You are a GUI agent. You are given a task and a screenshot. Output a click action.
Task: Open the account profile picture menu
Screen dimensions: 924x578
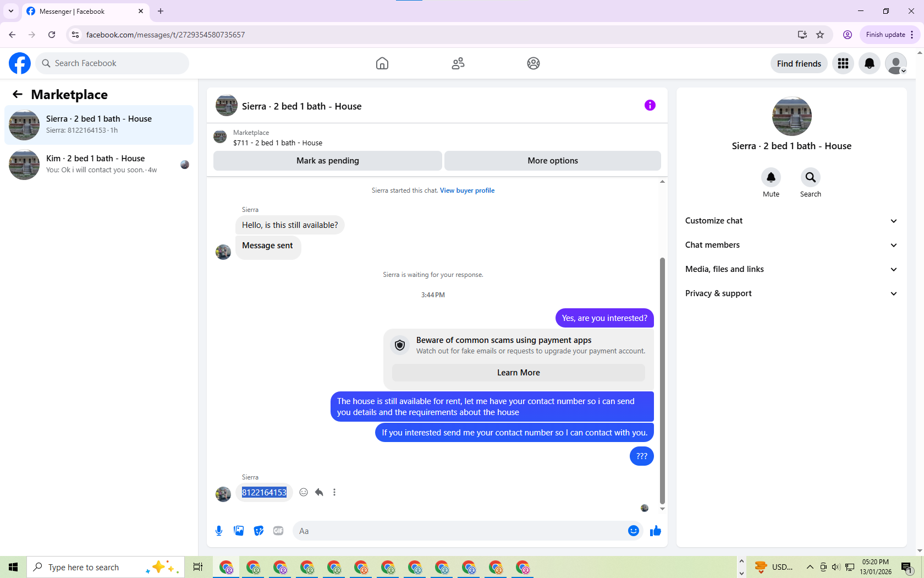(896, 63)
